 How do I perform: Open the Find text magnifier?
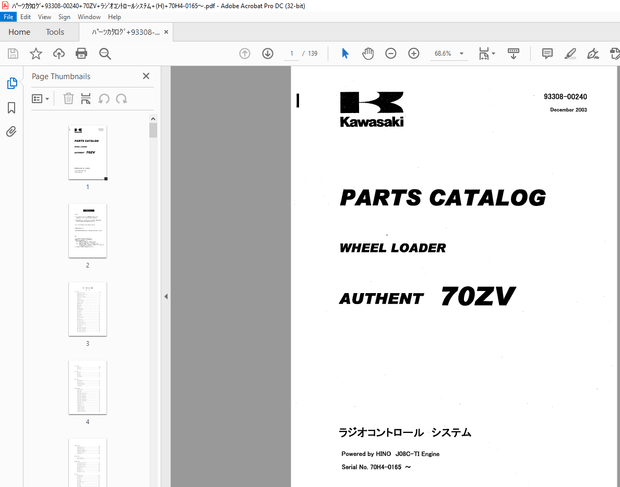pyautogui.click(x=105, y=53)
